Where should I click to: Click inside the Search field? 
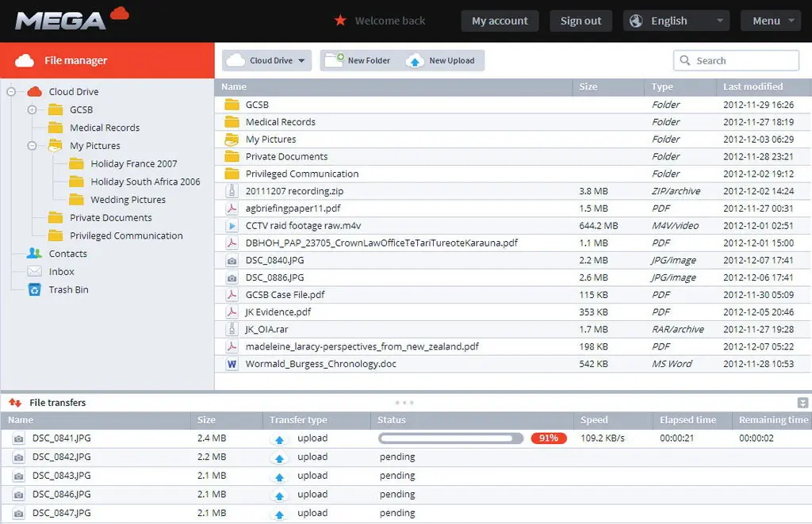[x=736, y=59]
